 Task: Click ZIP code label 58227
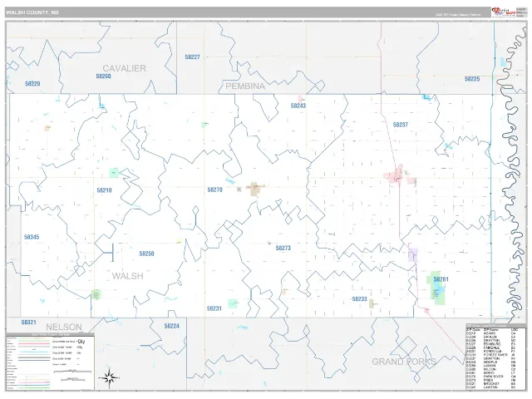click(x=192, y=57)
